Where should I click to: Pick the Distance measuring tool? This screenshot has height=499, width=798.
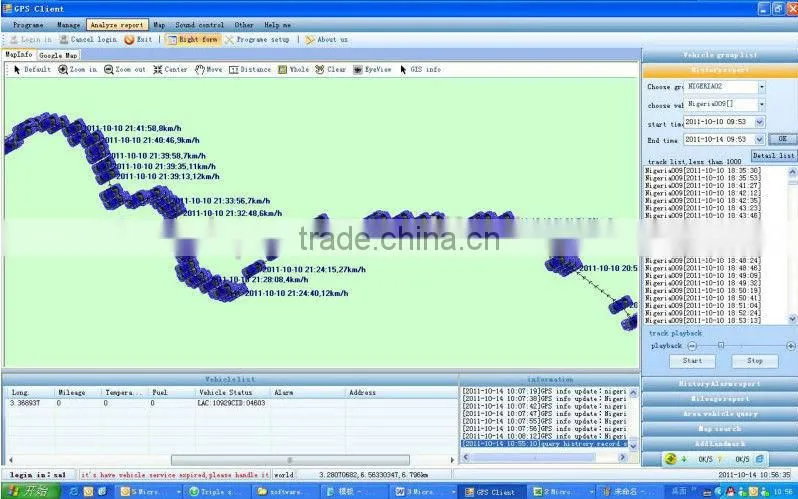pos(250,69)
